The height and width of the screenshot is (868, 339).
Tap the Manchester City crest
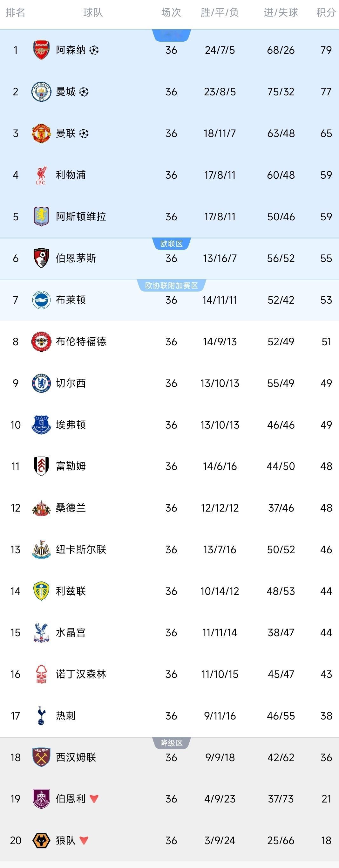click(41, 92)
